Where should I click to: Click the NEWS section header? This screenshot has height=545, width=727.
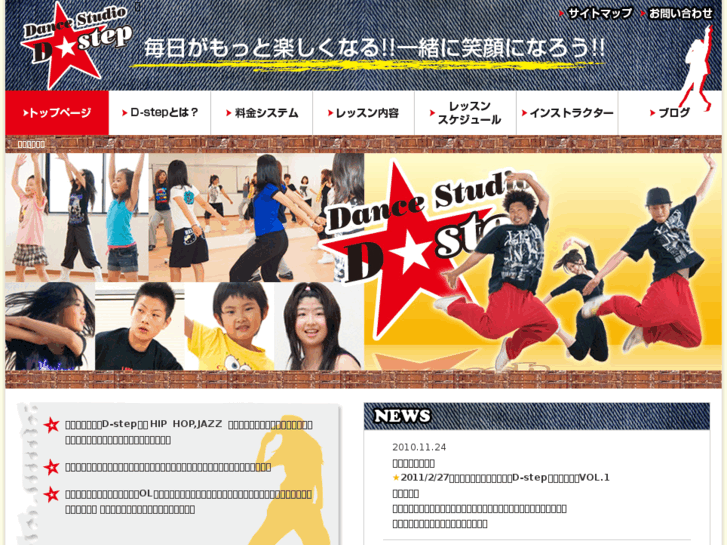537,416
